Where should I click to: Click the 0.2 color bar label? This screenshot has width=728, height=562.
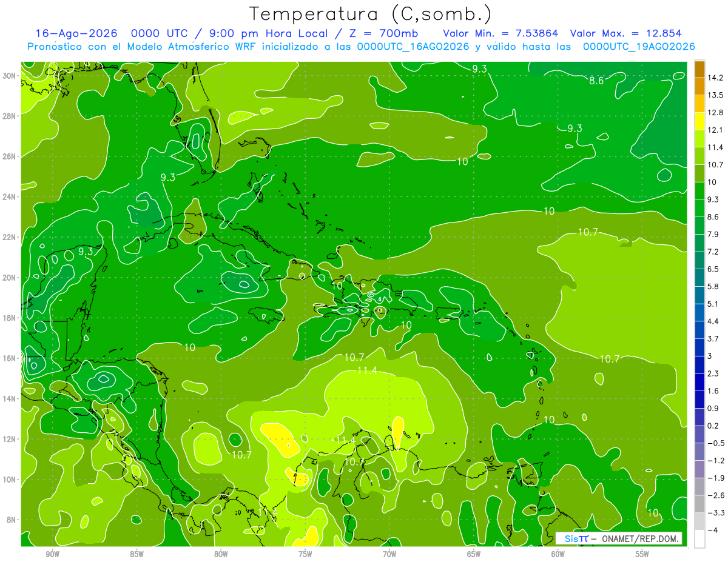coord(713,426)
